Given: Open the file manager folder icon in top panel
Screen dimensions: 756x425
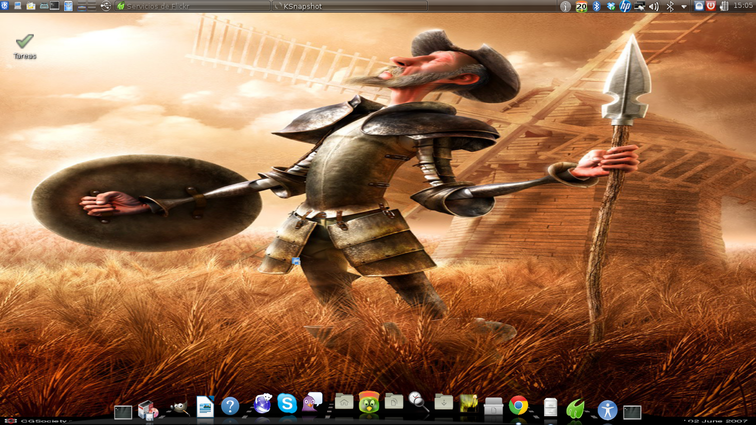Looking at the screenshot, I should click(31, 6).
